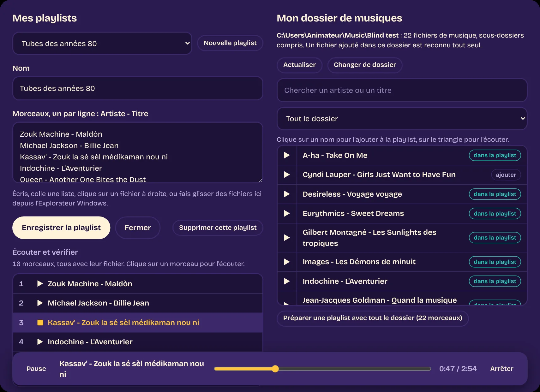Play A-ha - Take On Me preview triangle
The image size is (540, 392).
[x=287, y=155]
